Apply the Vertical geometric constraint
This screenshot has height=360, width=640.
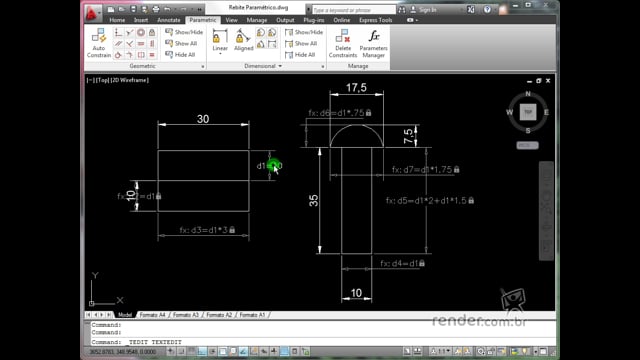click(152, 43)
